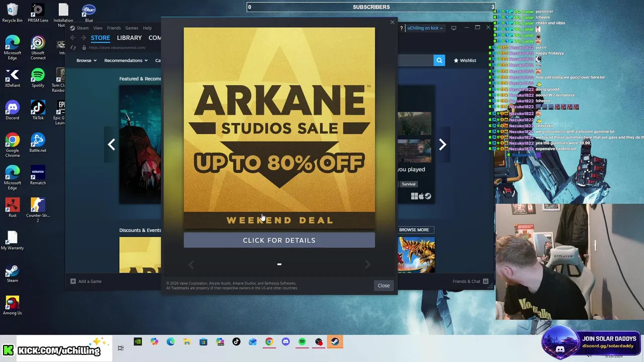Click the Steam store search magnifier button
The image size is (644, 362).
coord(439,60)
